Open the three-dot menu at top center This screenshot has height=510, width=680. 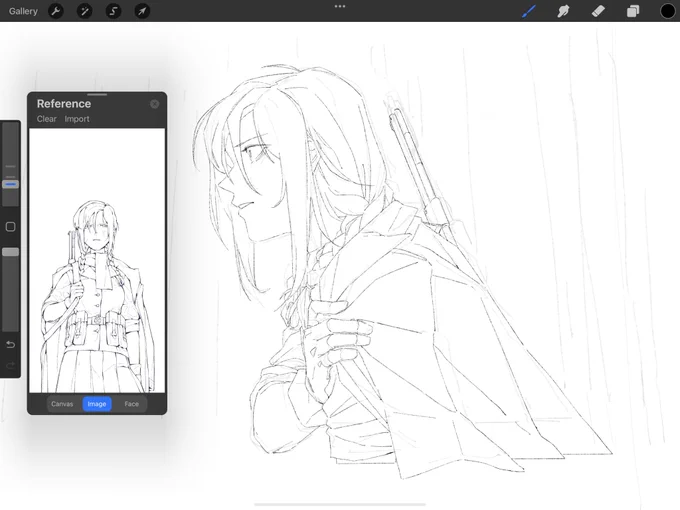(x=340, y=7)
